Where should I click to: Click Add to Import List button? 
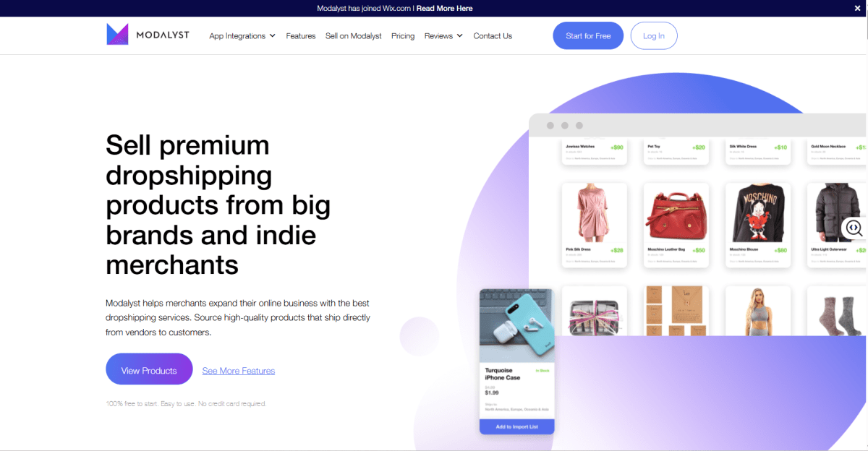[516, 426]
